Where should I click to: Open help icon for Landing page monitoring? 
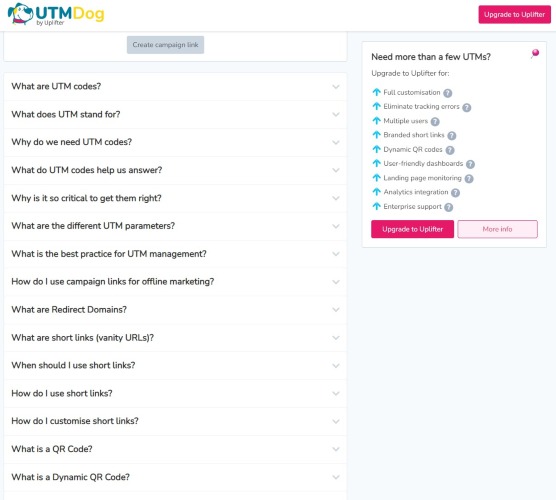pyautogui.click(x=469, y=178)
